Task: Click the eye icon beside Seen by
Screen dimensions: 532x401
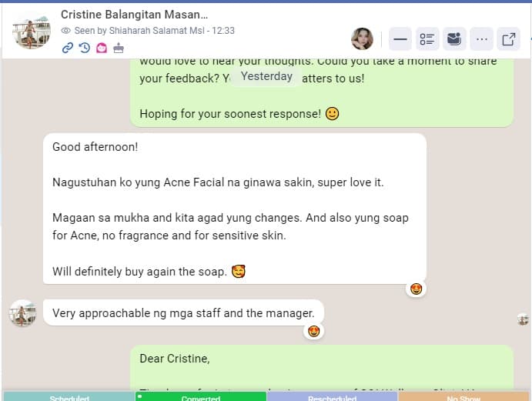Action: coord(65,31)
